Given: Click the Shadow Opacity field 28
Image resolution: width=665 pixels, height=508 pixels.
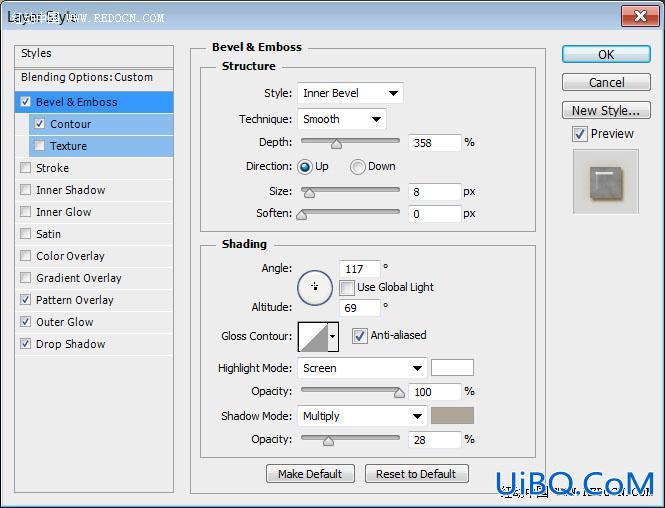Looking at the screenshot, I should coord(435,440).
